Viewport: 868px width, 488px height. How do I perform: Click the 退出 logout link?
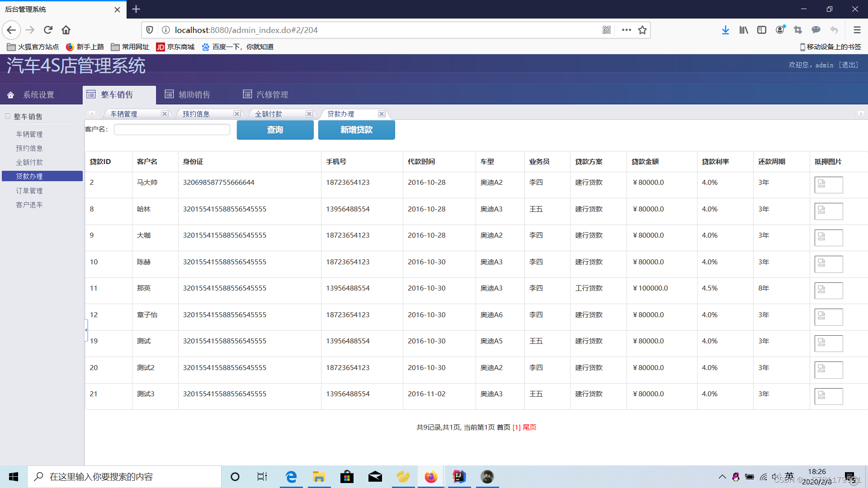849,65
